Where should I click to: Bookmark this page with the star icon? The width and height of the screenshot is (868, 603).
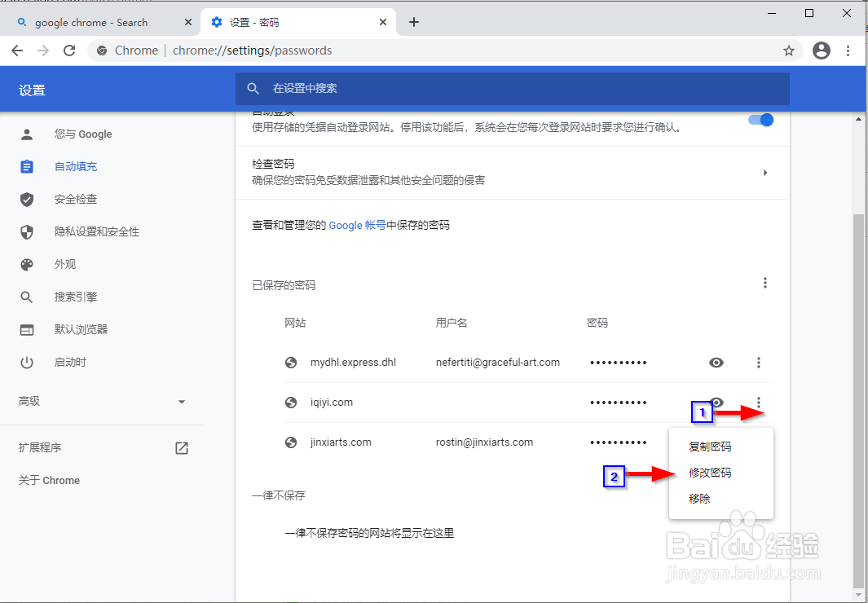point(789,51)
